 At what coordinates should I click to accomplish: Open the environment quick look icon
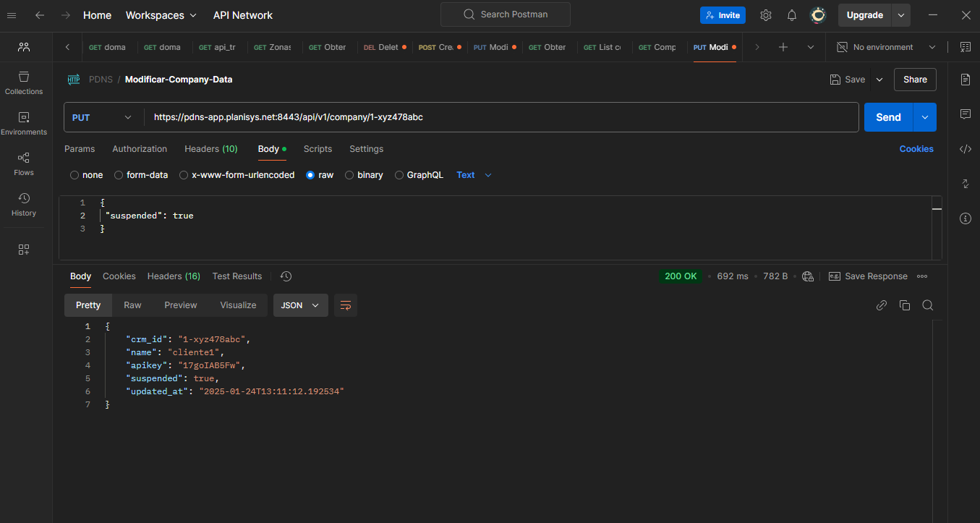point(965,47)
